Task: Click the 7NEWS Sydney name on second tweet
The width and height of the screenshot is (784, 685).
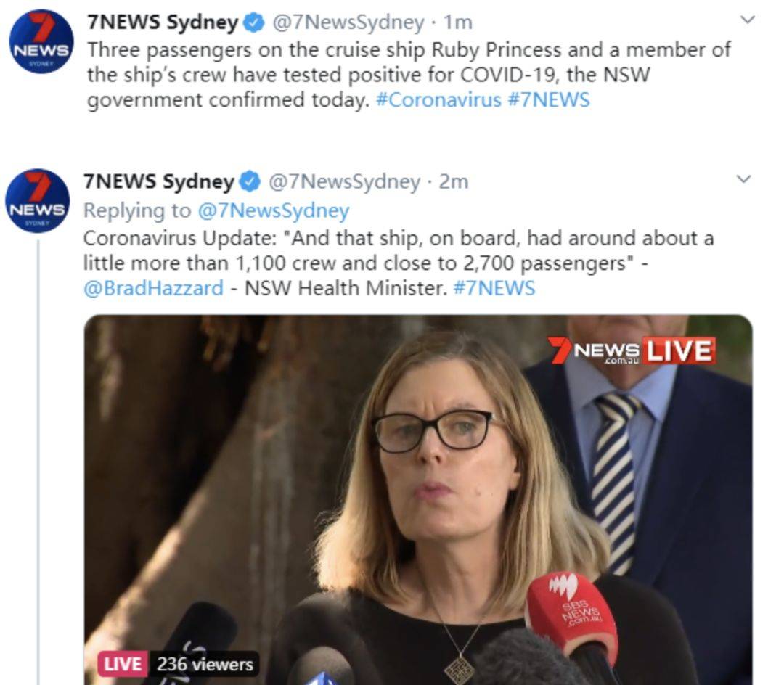Action: tap(159, 181)
